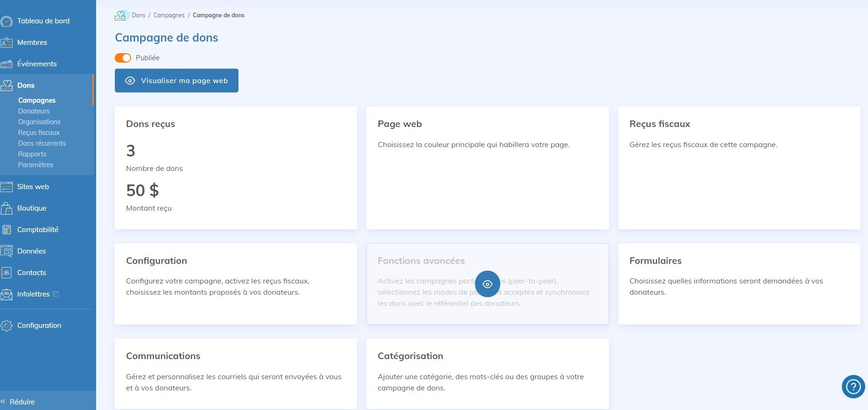This screenshot has height=410, width=868.
Task: Open the Dons menu section
Action: point(26,85)
